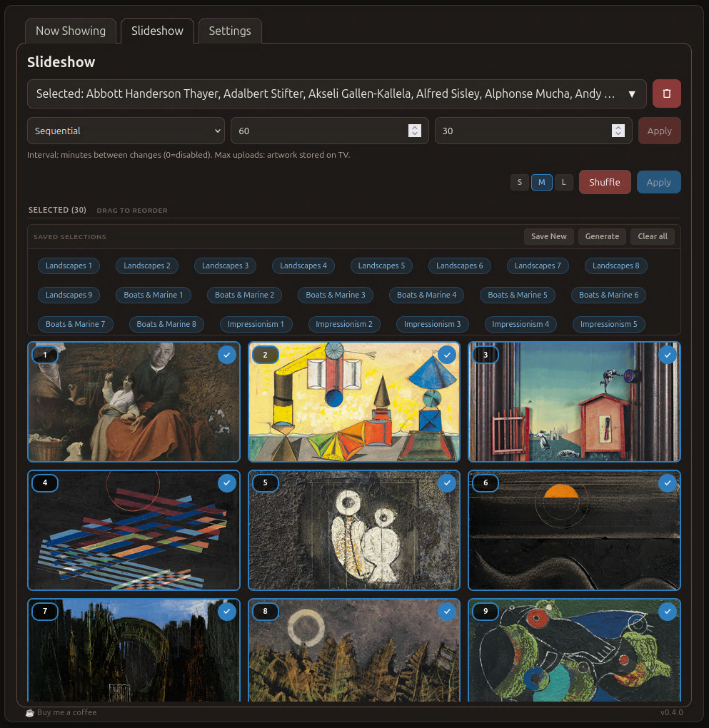Load the Impressionism 5 saved selection

click(608, 324)
